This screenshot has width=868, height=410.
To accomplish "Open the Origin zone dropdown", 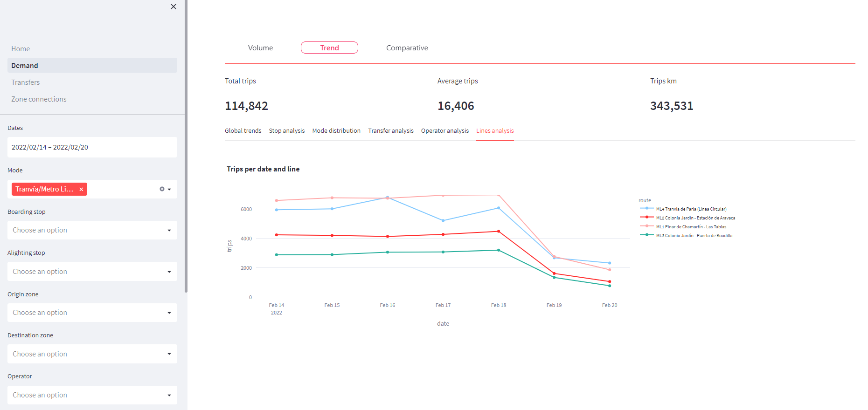I will [92, 313].
